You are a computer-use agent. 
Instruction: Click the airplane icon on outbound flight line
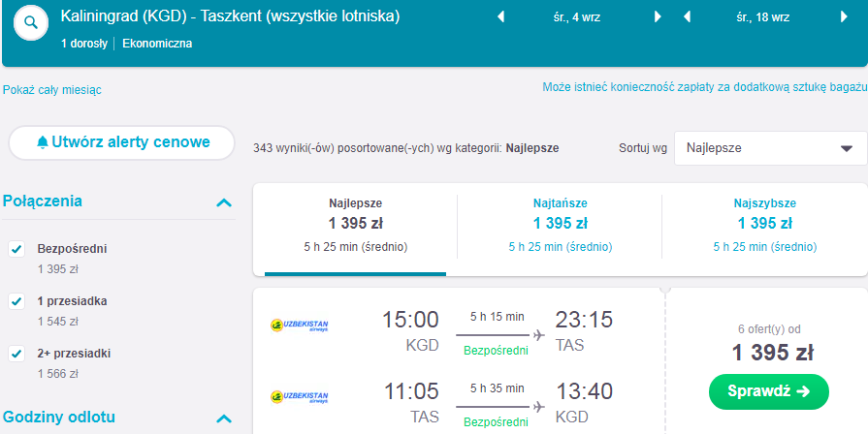[538, 335]
